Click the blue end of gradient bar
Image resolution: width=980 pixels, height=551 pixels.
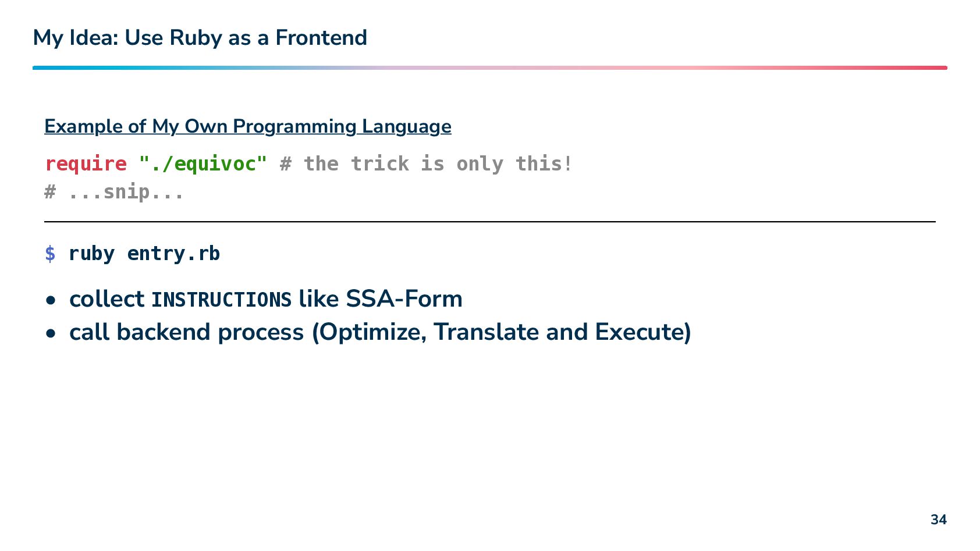pyautogui.click(x=41, y=67)
